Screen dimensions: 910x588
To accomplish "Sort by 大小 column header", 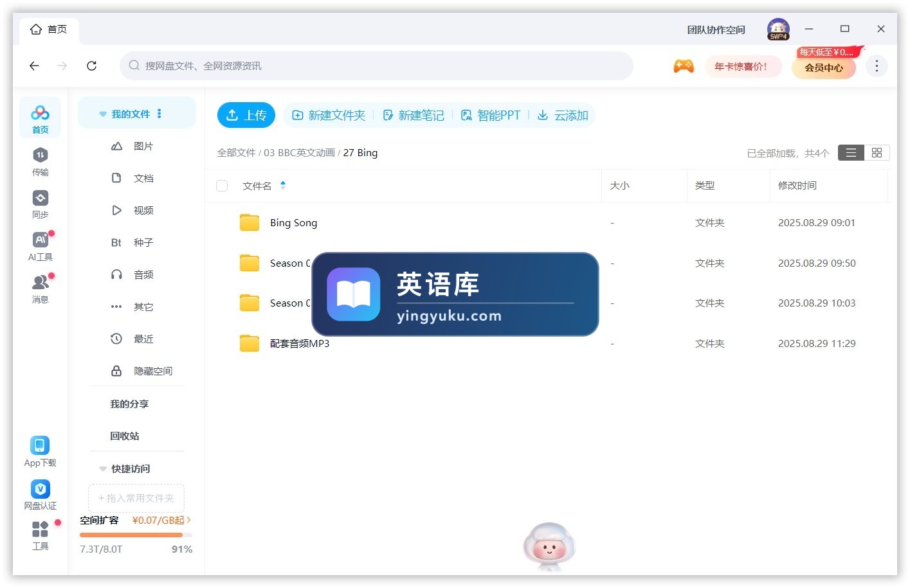I will tap(619, 185).
